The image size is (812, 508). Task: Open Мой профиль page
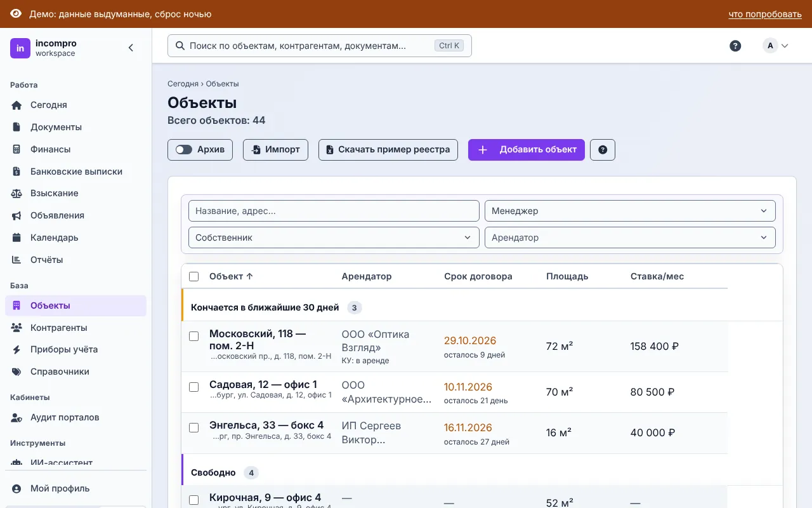coord(75,488)
